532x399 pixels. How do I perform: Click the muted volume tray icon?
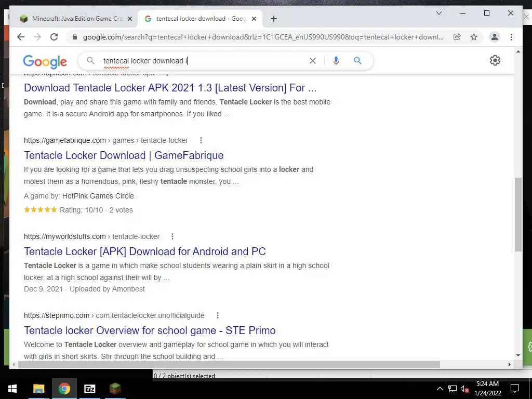pyautogui.click(x=465, y=389)
